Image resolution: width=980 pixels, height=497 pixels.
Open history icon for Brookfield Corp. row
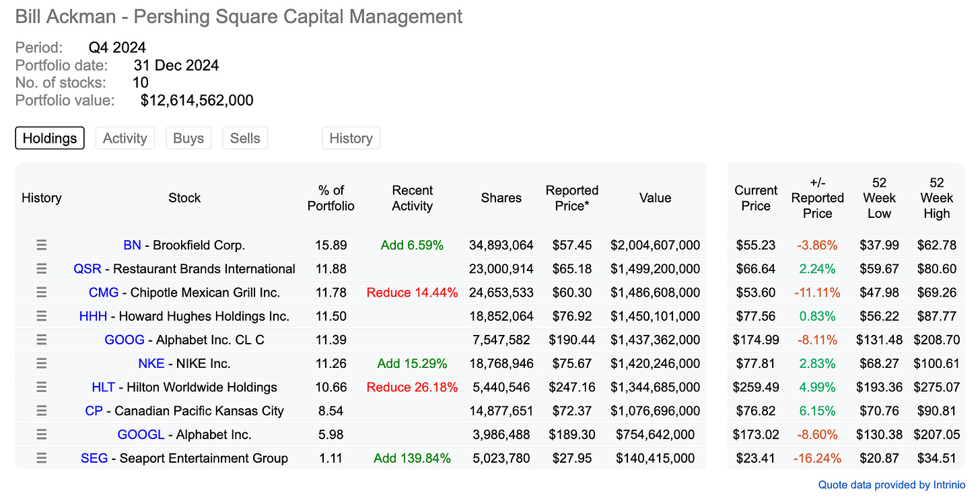click(41, 245)
